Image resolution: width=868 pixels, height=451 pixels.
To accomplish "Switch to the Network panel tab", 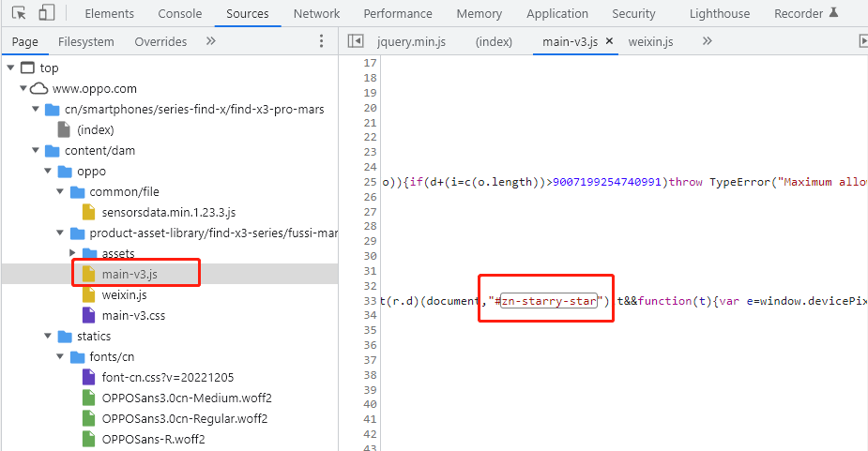I will click(316, 13).
